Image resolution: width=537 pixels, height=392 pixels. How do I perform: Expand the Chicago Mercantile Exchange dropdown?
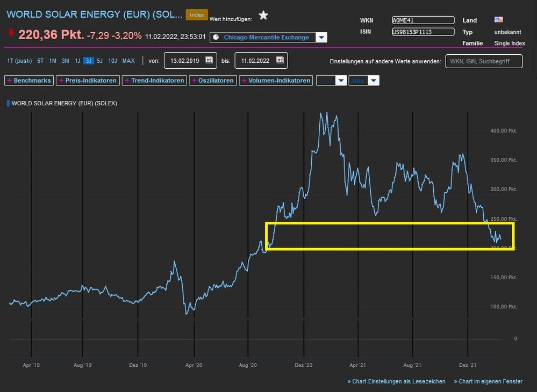pyautogui.click(x=321, y=38)
